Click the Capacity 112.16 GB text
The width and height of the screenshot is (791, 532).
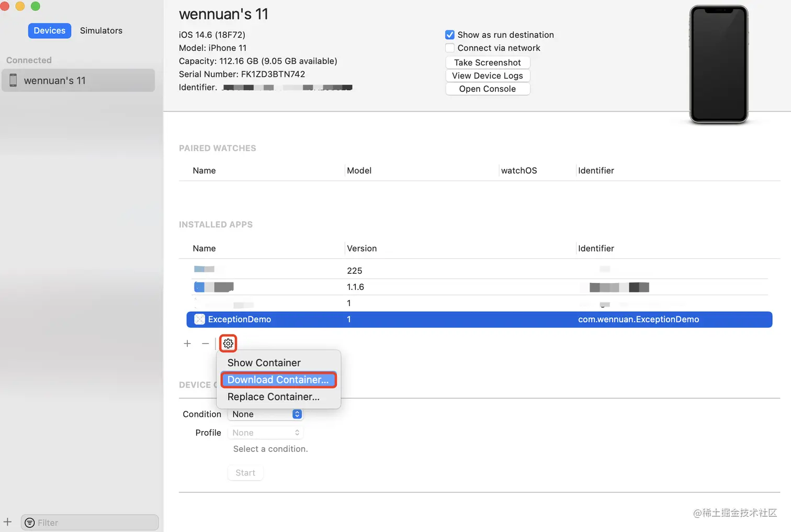[258, 61]
